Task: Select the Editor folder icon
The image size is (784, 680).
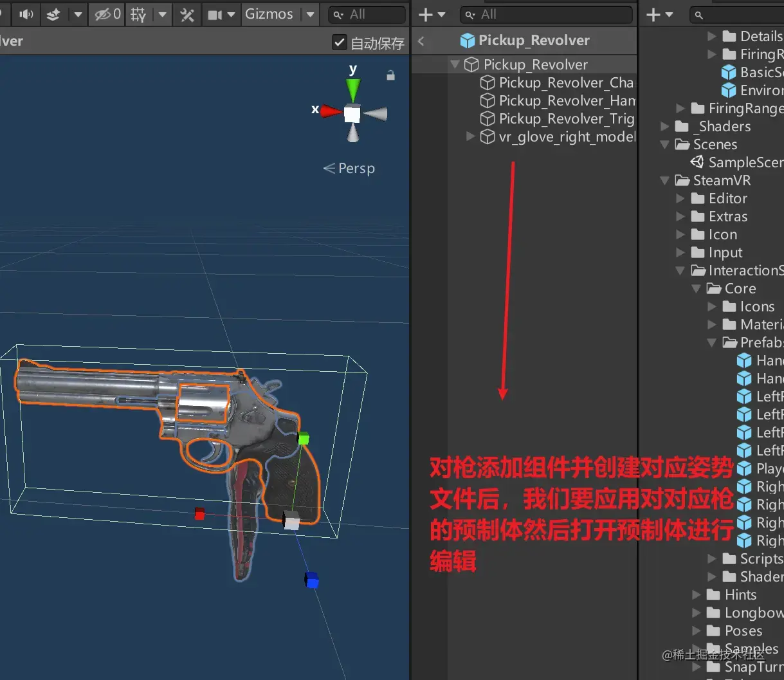Action: [x=698, y=198]
